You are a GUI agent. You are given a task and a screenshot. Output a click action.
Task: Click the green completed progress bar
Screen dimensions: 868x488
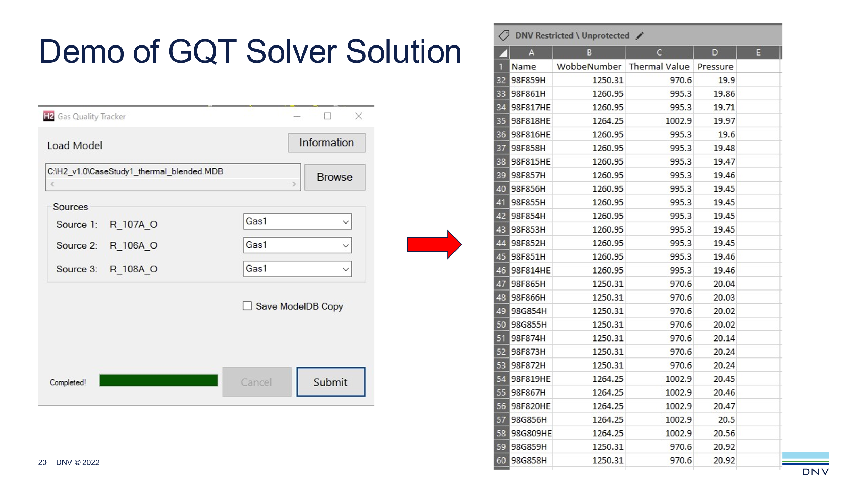tap(158, 380)
